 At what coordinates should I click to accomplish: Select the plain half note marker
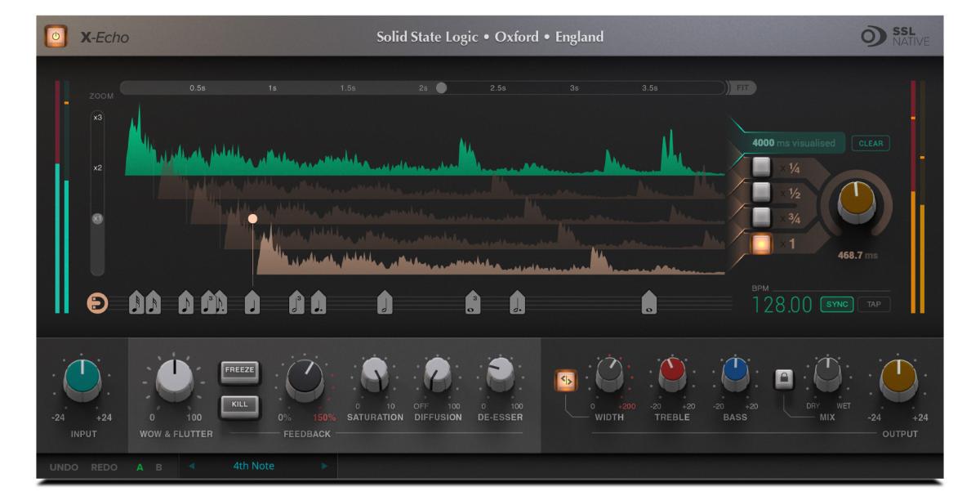pos(385,303)
